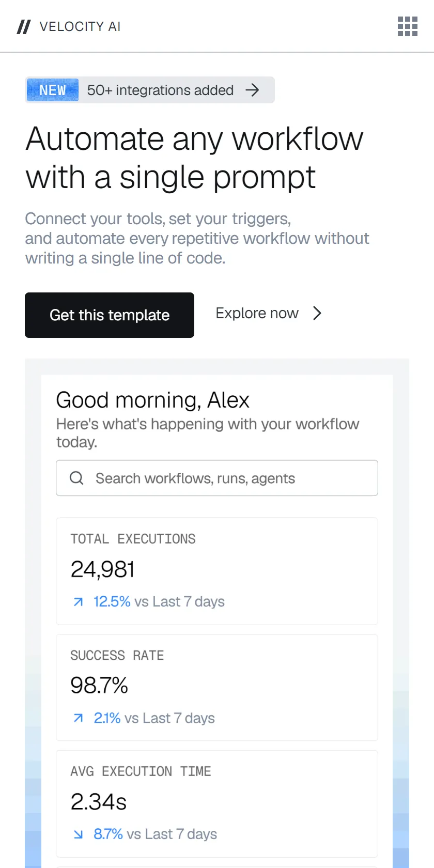Click the arrow next to integrations added
Screen dimensions: 434x868
[x=252, y=90]
